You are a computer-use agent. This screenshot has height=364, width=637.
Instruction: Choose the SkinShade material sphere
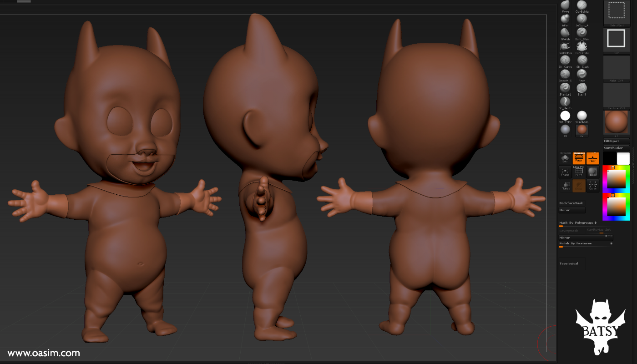[x=581, y=115]
